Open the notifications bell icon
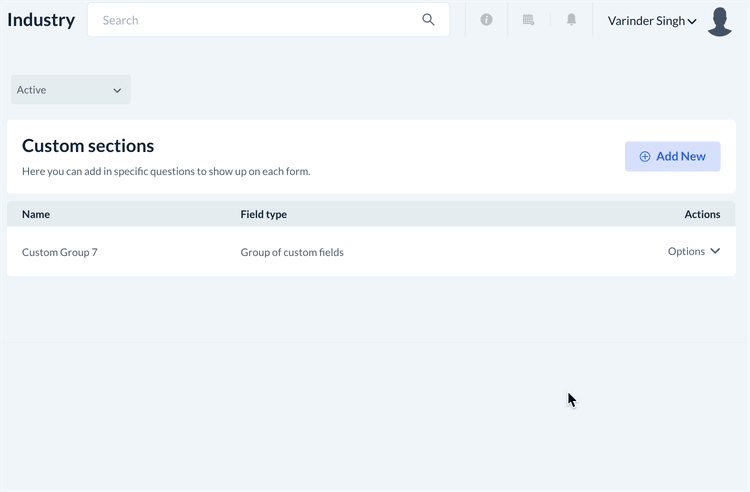The width and height of the screenshot is (750, 492). [572, 20]
